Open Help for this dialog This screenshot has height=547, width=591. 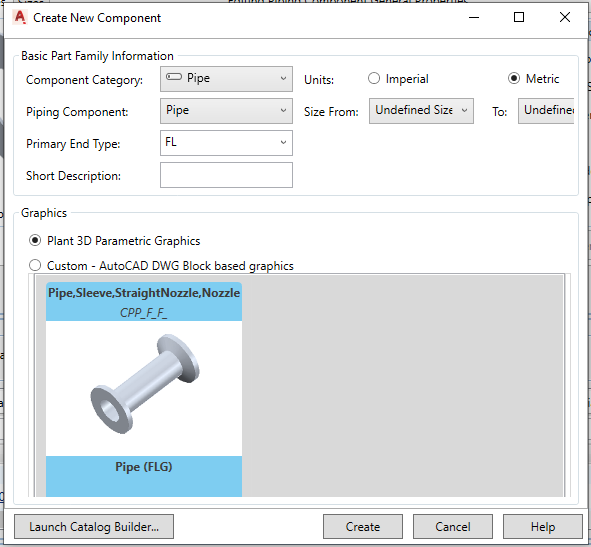coord(543,527)
